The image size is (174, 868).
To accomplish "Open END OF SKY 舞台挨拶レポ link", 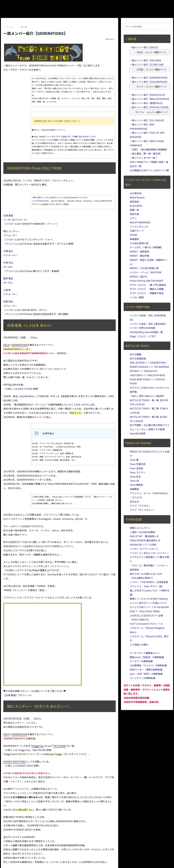I will (144, 536).
